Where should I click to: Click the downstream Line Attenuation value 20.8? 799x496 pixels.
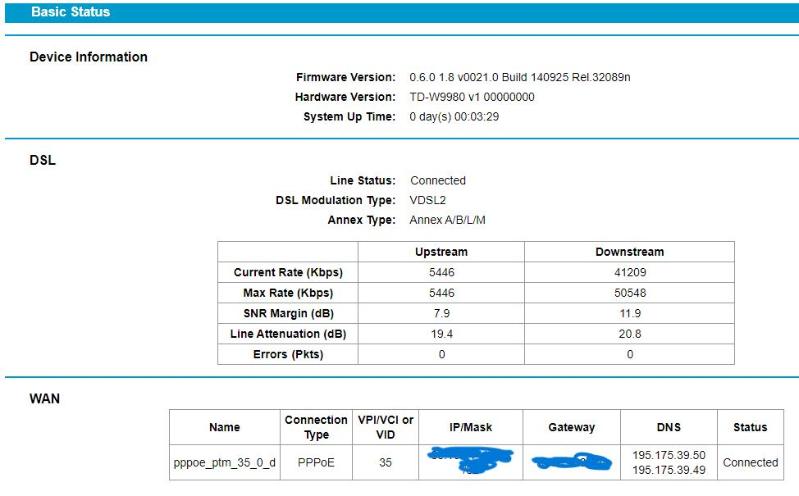(x=629, y=334)
